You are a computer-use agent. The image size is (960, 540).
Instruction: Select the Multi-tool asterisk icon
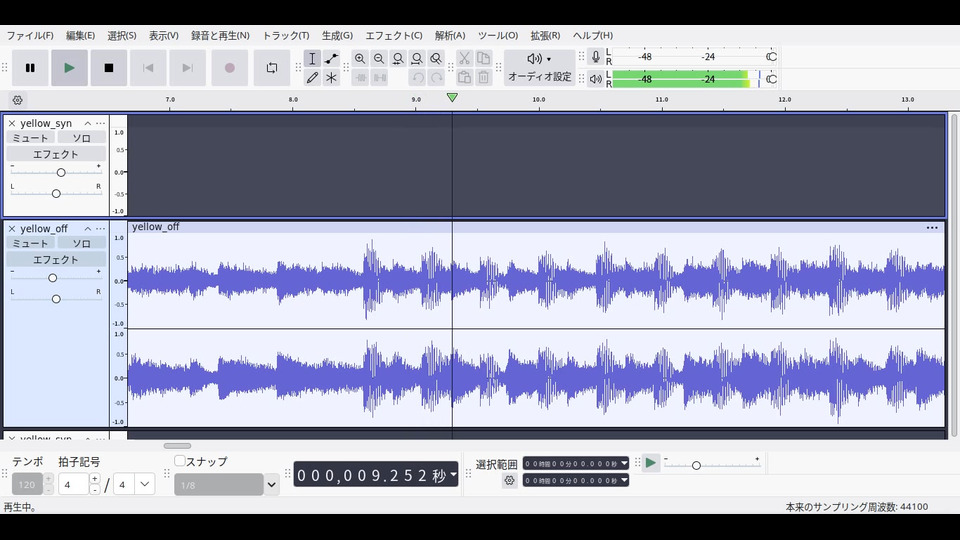[331, 78]
